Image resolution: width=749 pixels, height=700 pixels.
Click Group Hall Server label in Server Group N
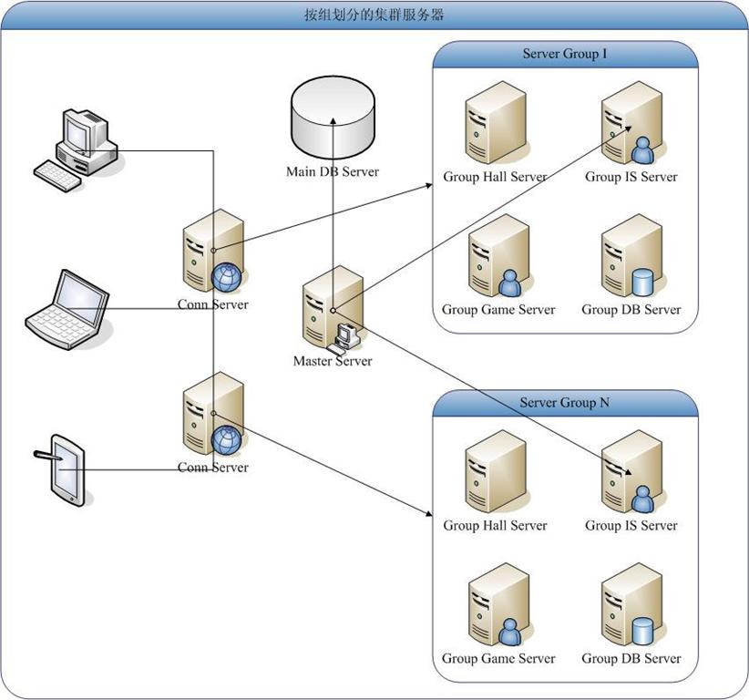point(495,526)
